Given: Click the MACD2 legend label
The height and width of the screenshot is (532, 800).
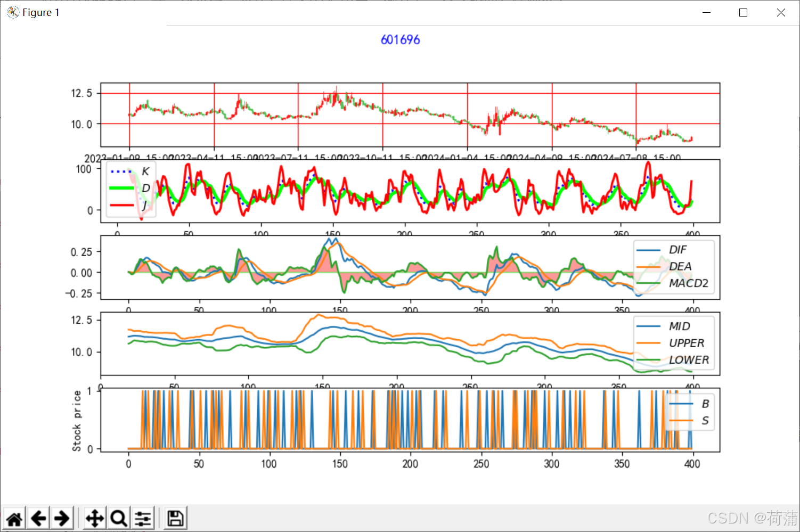Looking at the screenshot, I should click(x=689, y=283).
